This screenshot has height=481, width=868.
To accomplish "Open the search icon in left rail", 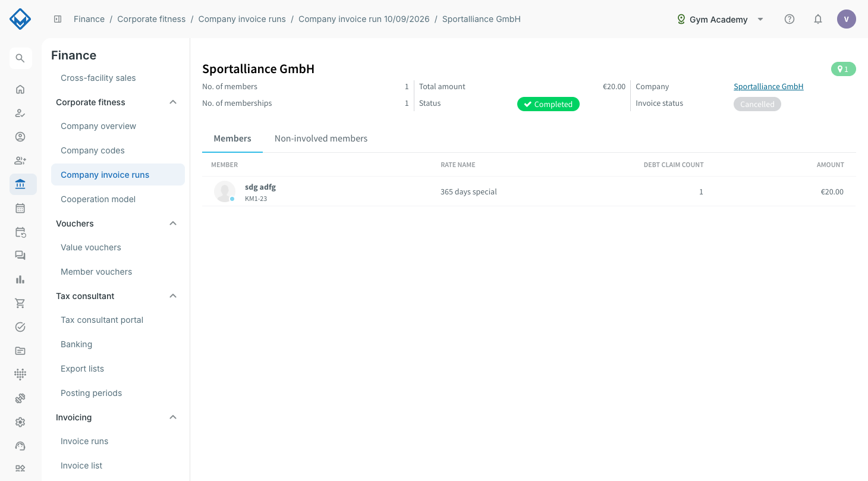I will (x=20, y=58).
